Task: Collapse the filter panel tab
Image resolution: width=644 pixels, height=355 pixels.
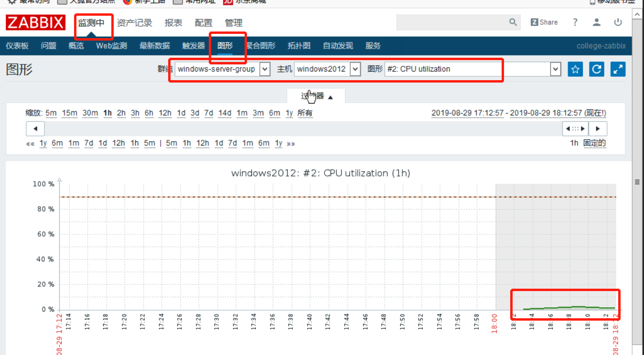Action: (316, 96)
